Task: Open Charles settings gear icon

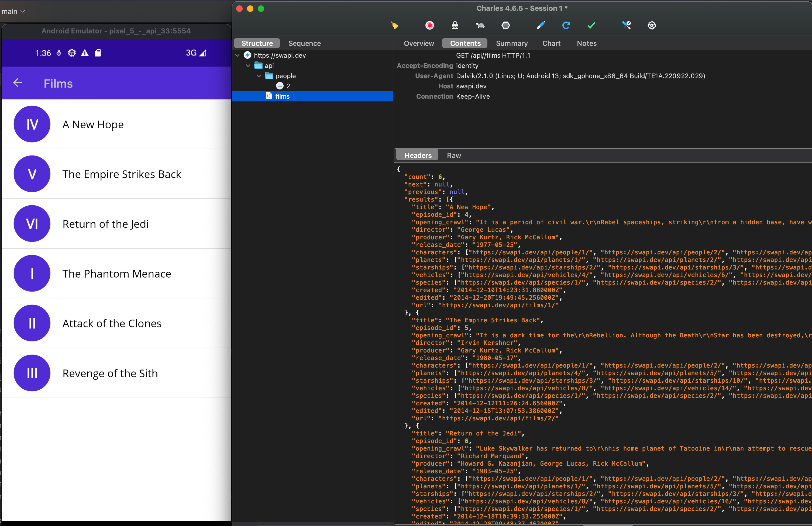Action: tap(652, 25)
